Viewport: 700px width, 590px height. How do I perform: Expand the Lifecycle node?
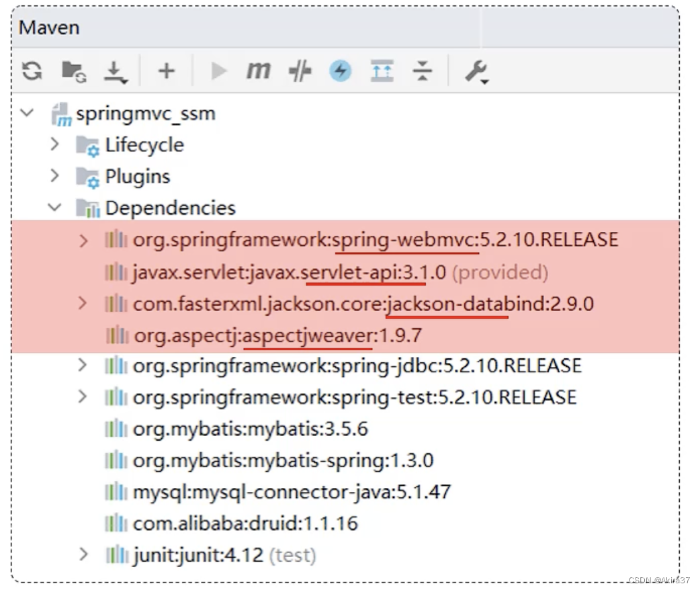coord(54,144)
